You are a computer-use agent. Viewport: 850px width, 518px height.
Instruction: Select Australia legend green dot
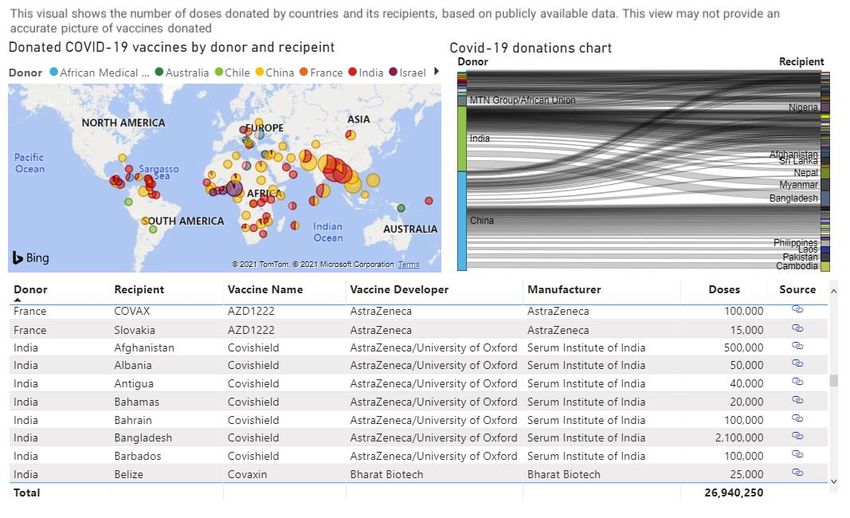click(x=159, y=72)
